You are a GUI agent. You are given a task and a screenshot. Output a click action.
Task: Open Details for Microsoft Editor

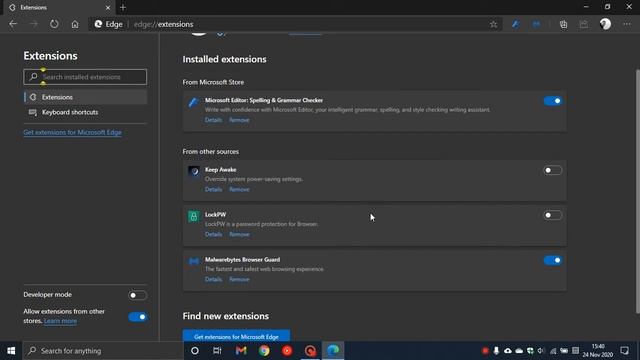coord(213,120)
